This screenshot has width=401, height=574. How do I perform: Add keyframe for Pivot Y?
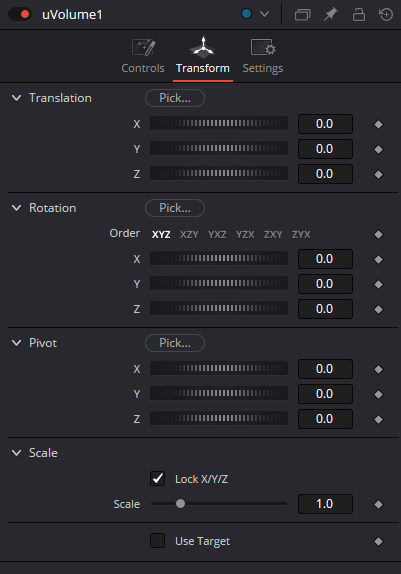[378, 394]
